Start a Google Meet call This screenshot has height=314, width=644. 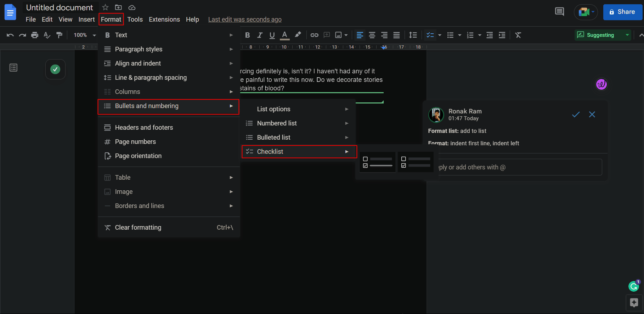586,12
